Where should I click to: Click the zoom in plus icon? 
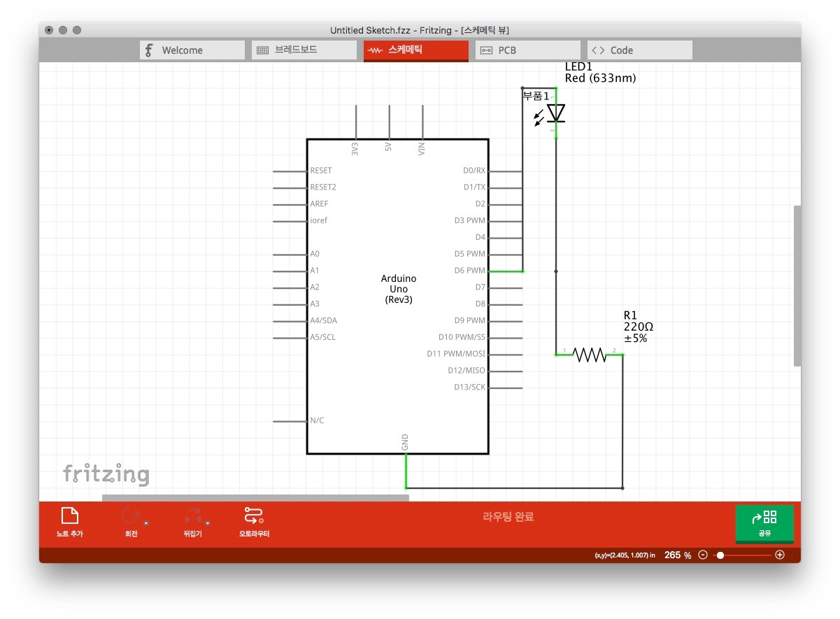pyautogui.click(x=780, y=555)
